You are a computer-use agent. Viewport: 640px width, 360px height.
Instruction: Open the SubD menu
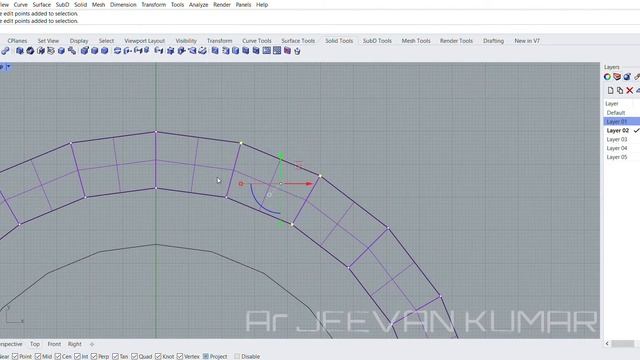click(62, 5)
